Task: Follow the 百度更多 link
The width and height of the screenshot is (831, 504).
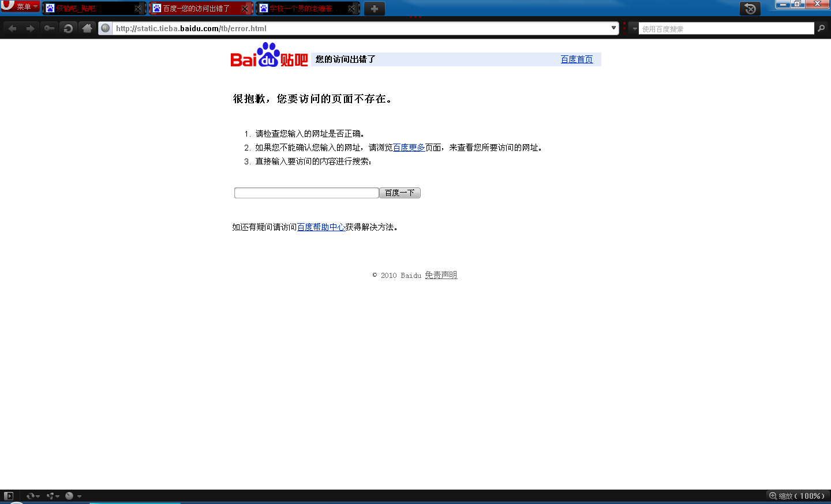Action: [x=409, y=148]
